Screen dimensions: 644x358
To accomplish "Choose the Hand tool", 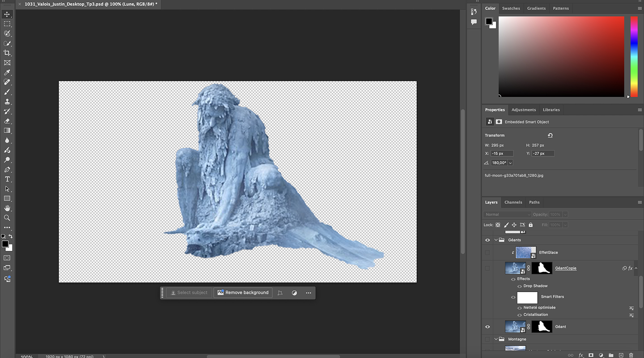I will coord(7,208).
